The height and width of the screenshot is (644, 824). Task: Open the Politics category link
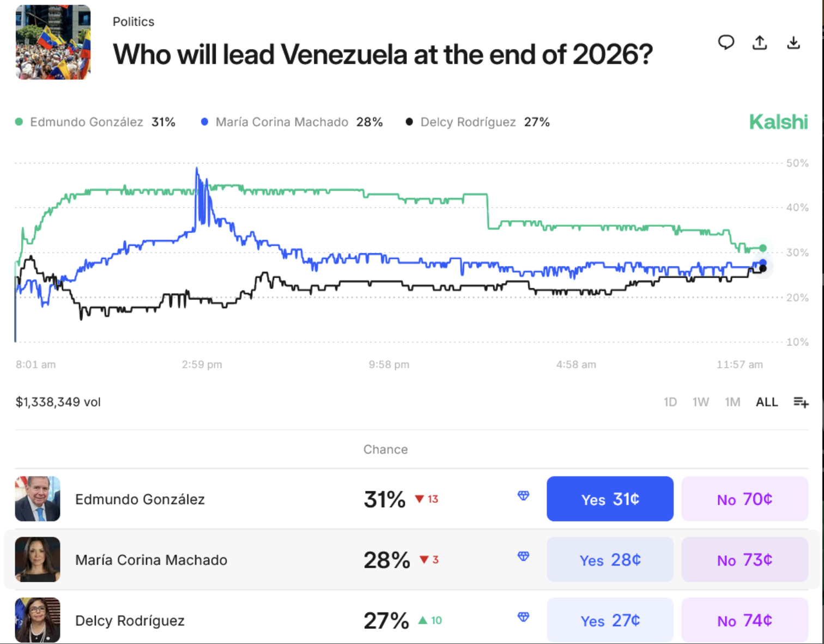pyautogui.click(x=133, y=22)
